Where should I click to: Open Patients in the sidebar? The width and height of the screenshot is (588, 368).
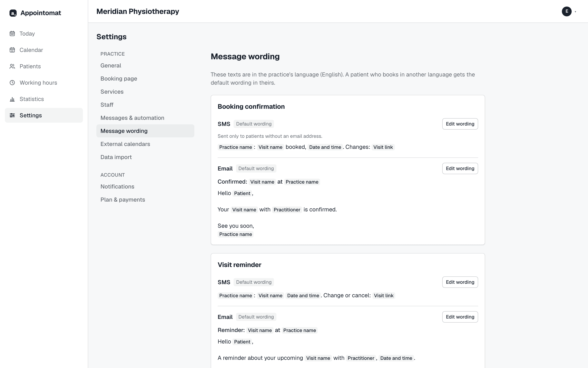[44, 66]
